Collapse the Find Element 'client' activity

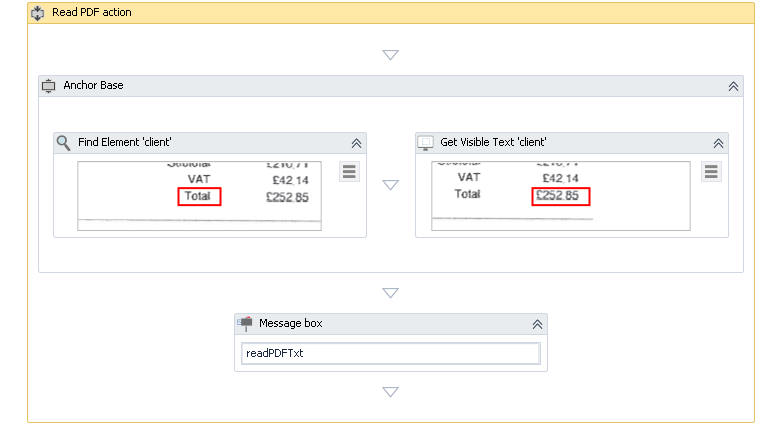[x=356, y=143]
